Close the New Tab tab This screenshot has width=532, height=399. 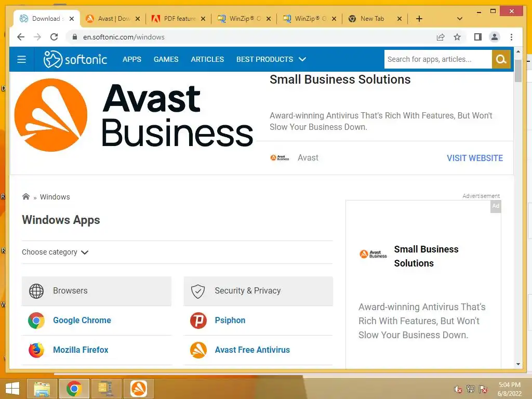tap(400, 19)
